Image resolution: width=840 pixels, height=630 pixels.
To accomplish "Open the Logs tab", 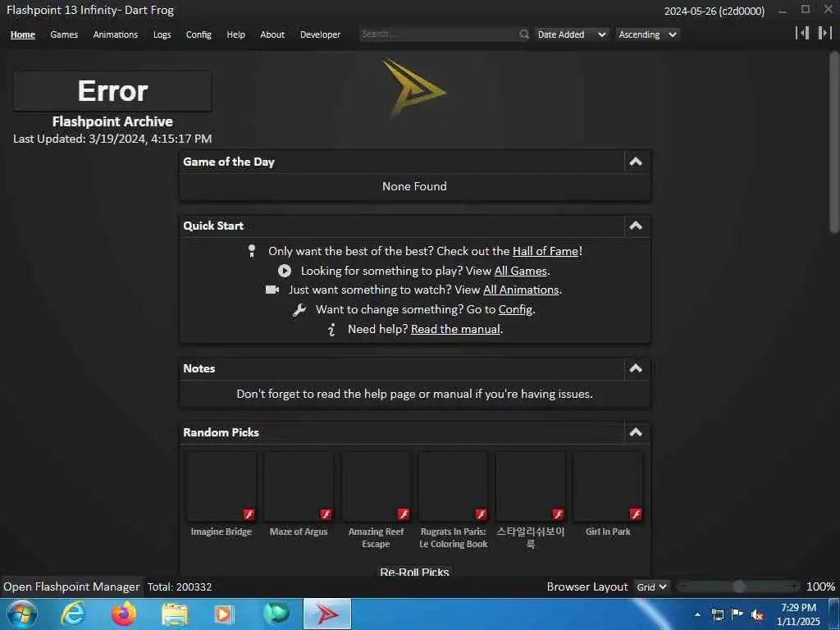I will tap(162, 34).
